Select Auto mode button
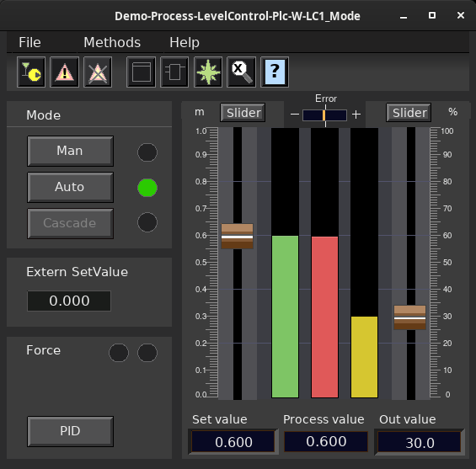This screenshot has height=469, width=476. [71, 187]
